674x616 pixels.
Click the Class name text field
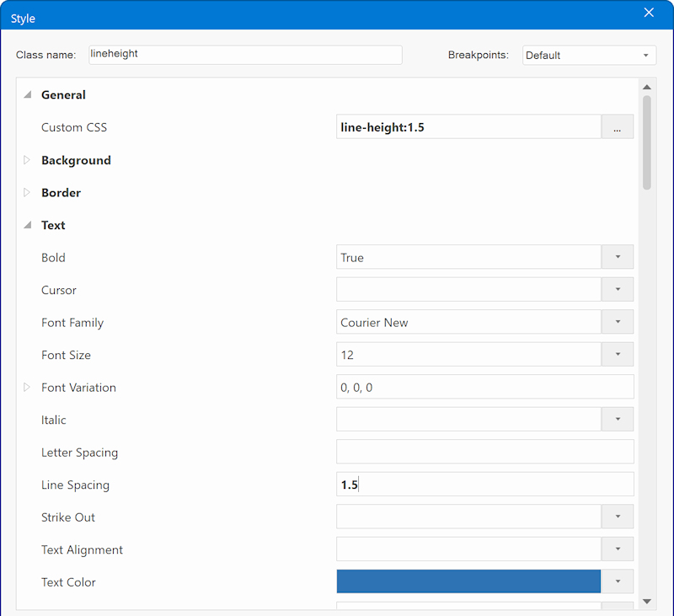243,55
